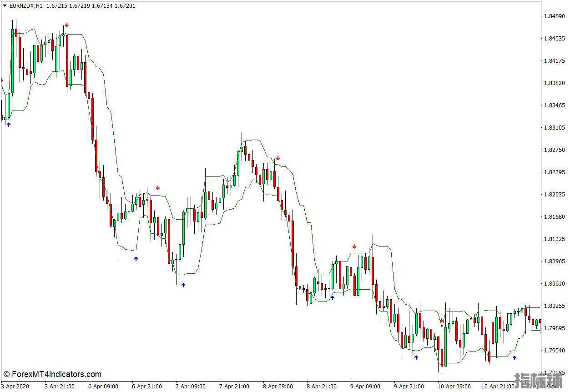Click the 1.84175 price scale label
The height and width of the screenshot is (392, 570).
click(x=555, y=61)
